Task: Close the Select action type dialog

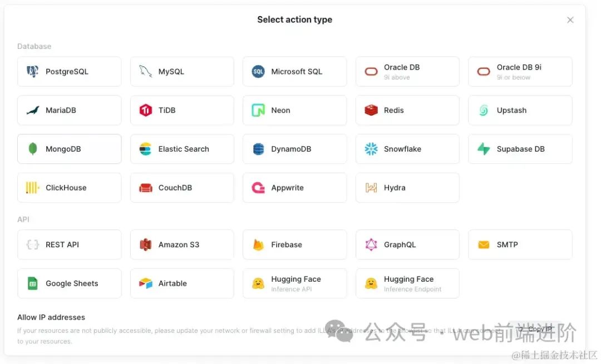Action: [570, 20]
